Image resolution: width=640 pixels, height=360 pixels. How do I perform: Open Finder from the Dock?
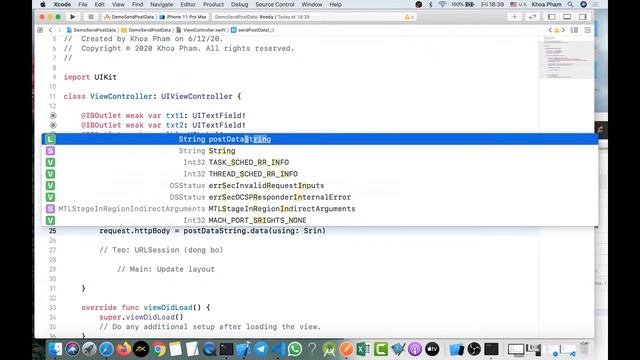tap(55, 349)
